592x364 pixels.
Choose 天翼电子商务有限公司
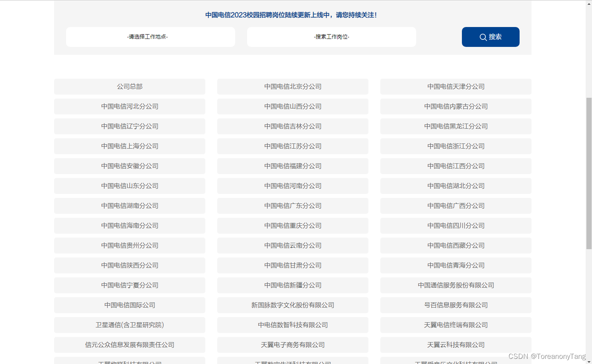pos(293,345)
